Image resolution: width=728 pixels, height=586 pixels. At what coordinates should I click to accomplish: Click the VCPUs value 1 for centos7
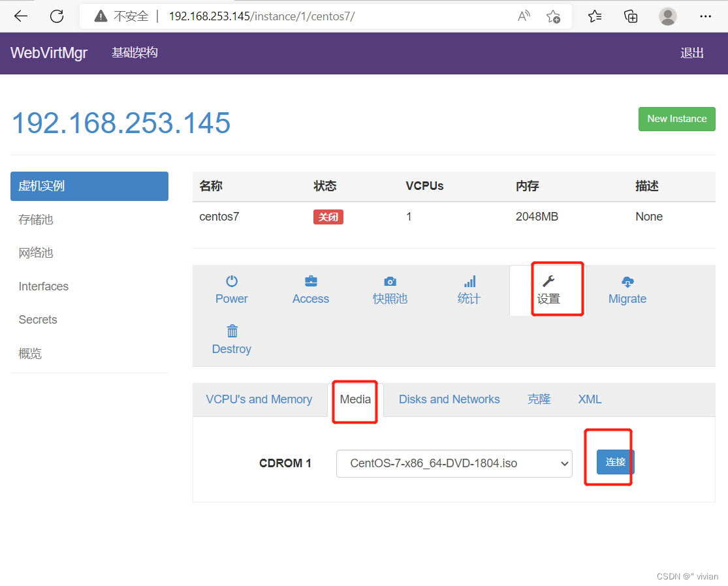pos(409,217)
